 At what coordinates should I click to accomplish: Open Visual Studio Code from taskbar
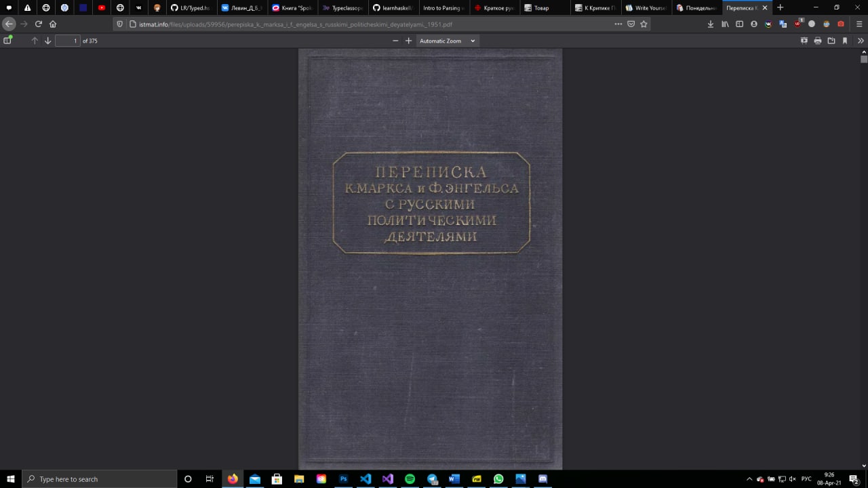tap(366, 479)
